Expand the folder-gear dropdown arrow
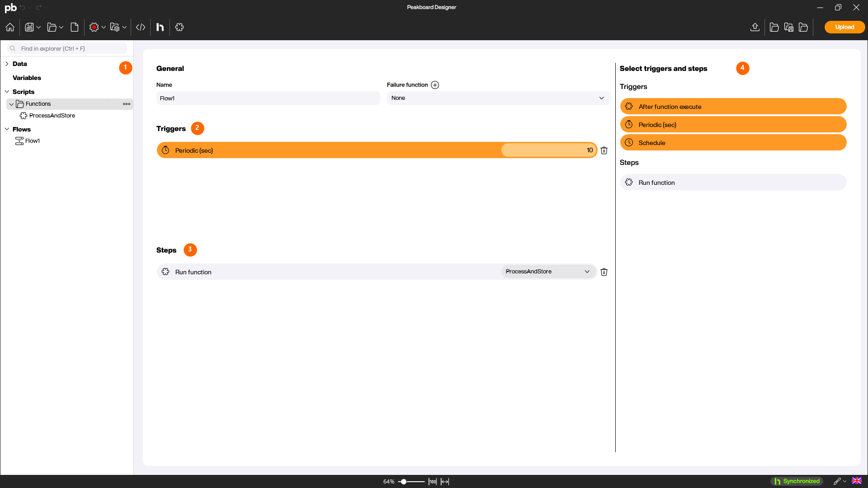Screen dimensions: 868x488 [x=124, y=28]
